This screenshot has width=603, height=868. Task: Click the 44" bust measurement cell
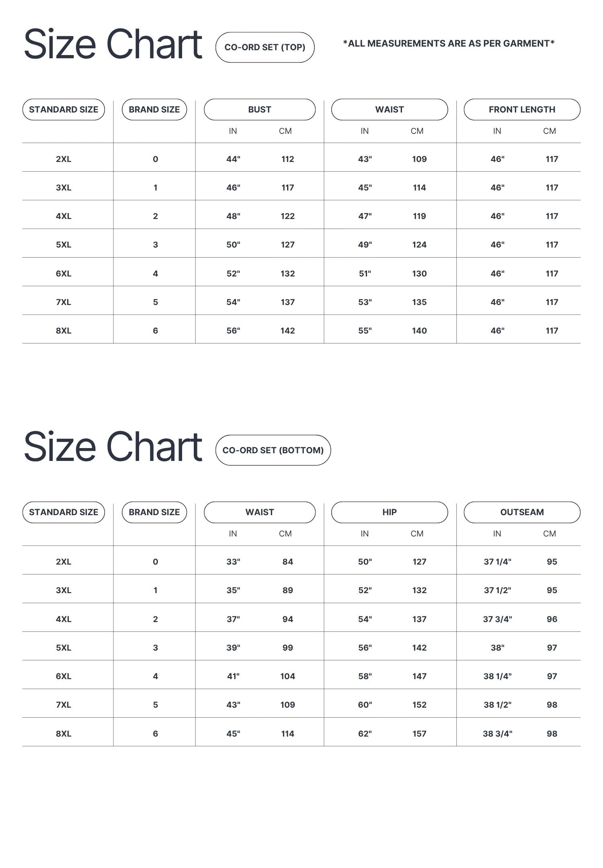(x=233, y=159)
